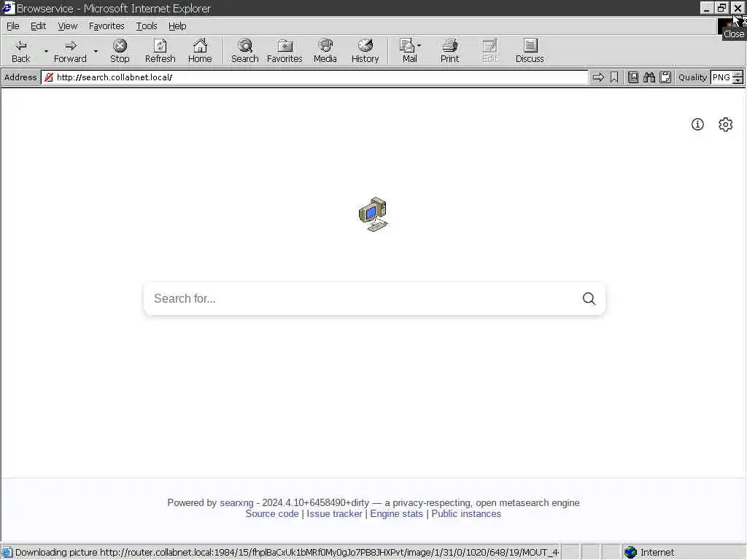This screenshot has width=747, height=560.
Task: Open the Media toolbar panel
Action: (x=325, y=50)
